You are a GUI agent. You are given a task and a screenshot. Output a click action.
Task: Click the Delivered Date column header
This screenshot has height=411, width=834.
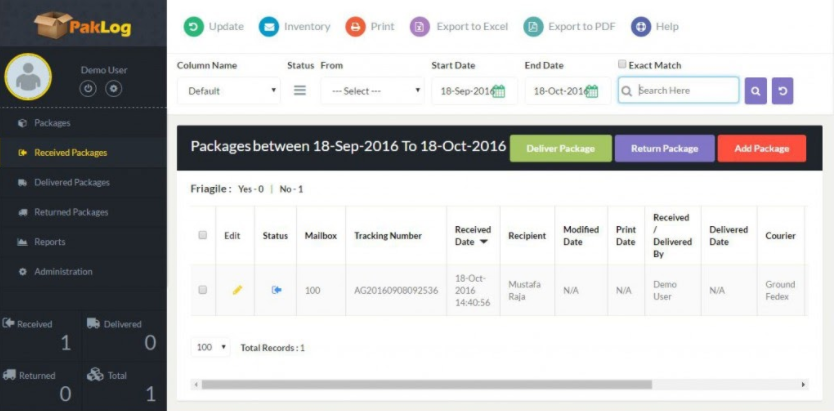click(729, 236)
